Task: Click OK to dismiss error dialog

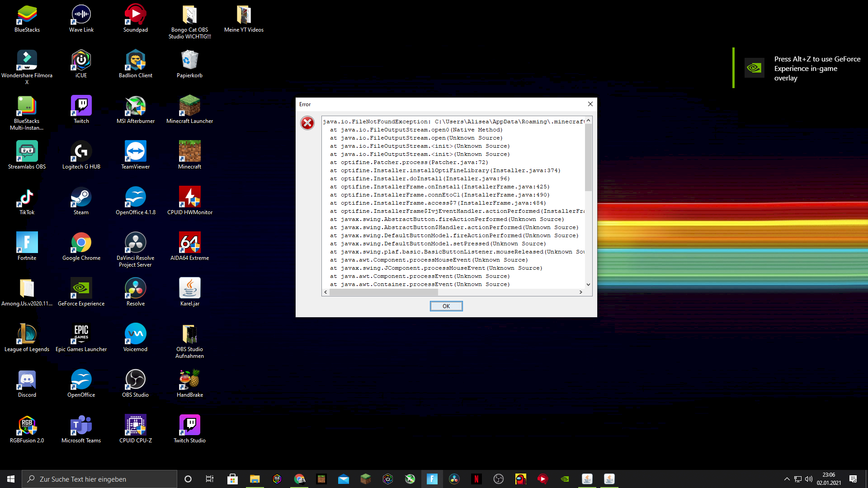Action: [x=446, y=305]
